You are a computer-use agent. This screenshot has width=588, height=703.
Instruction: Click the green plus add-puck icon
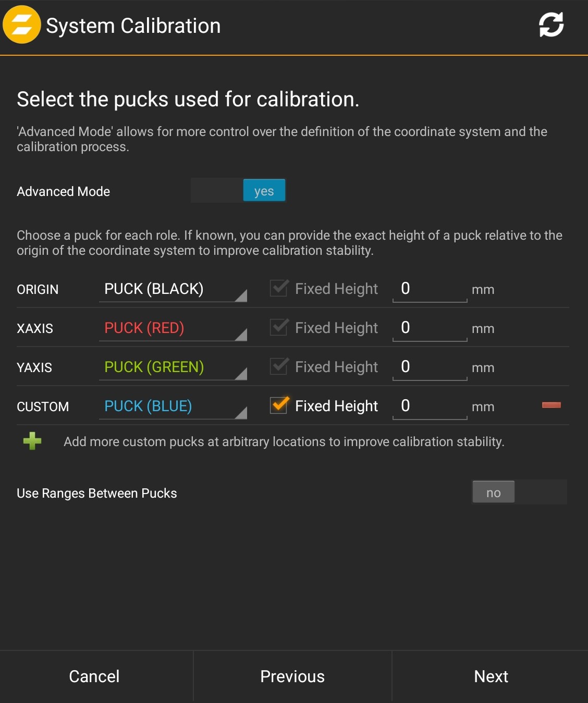click(x=32, y=441)
